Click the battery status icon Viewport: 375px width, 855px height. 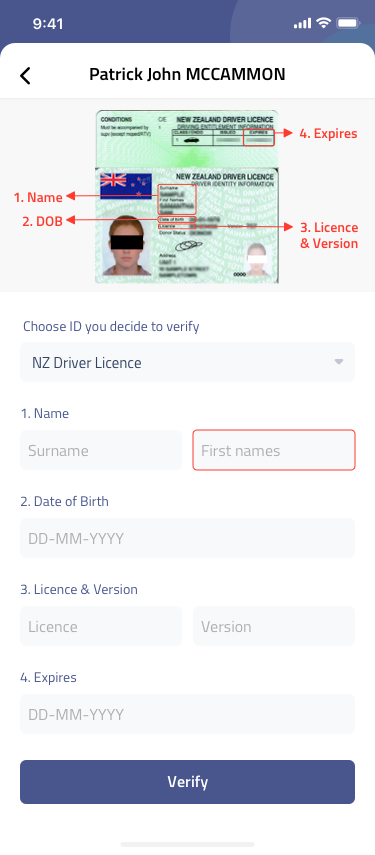pyautogui.click(x=347, y=23)
